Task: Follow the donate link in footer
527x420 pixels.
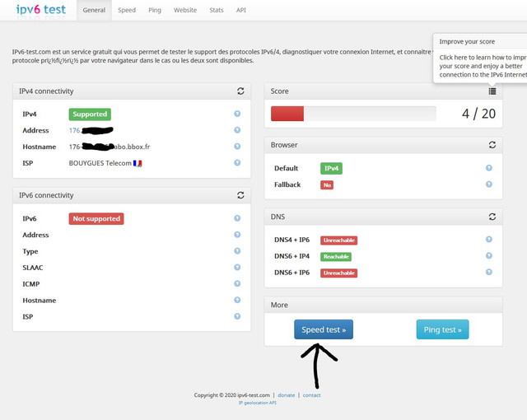Action: 287,395
